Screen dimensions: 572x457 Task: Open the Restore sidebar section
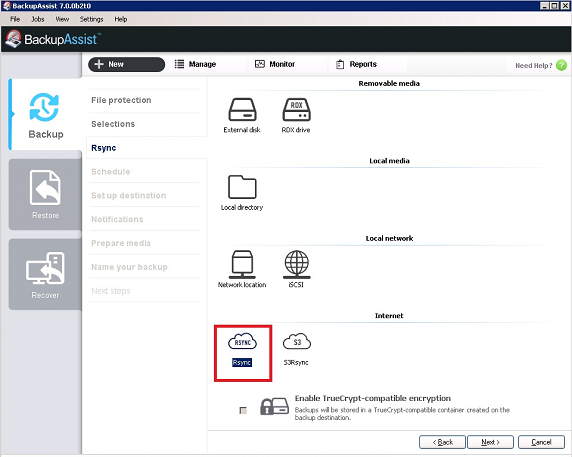(45, 194)
